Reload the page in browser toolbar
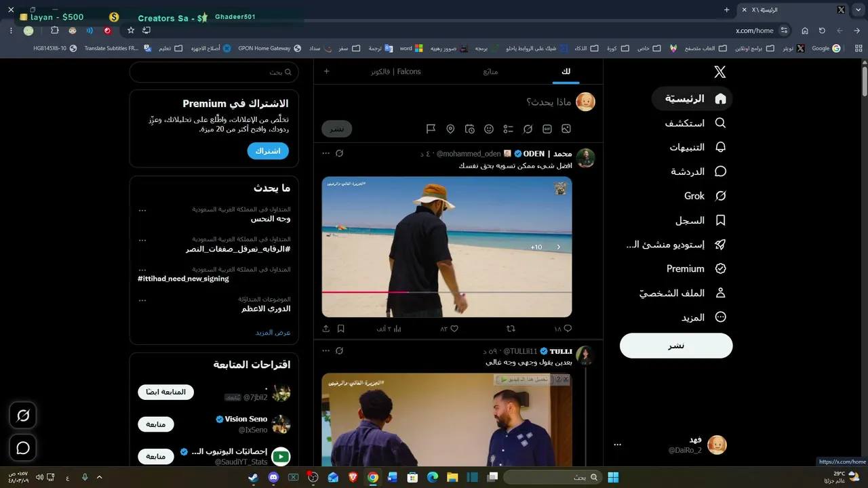868x488 pixels. point(822,30)
